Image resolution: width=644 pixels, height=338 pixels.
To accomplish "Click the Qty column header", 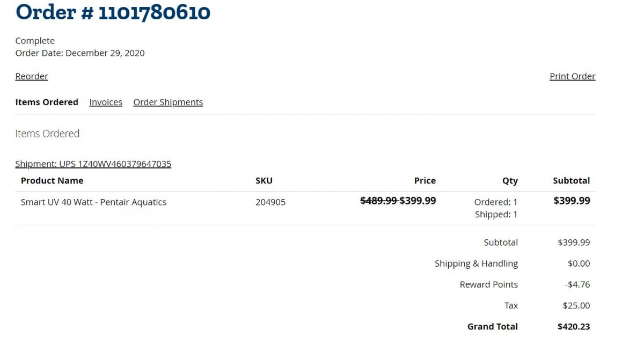I will 510,181.
